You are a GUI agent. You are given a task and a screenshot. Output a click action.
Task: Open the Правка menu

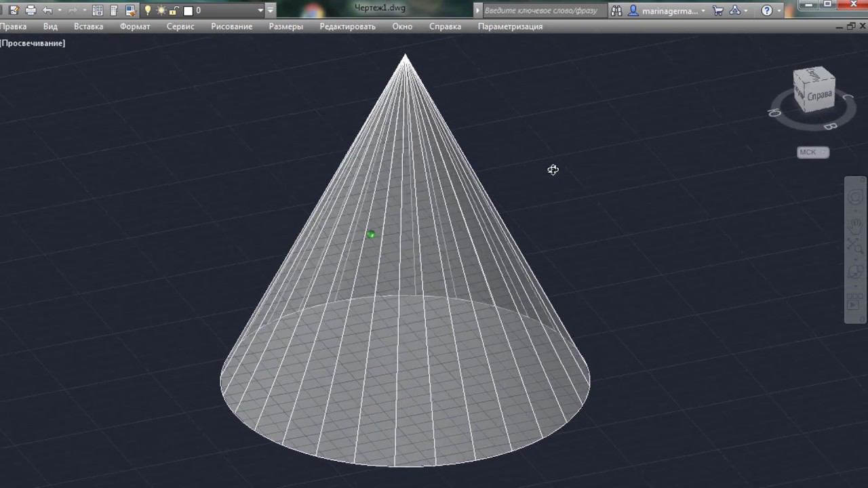13,26
